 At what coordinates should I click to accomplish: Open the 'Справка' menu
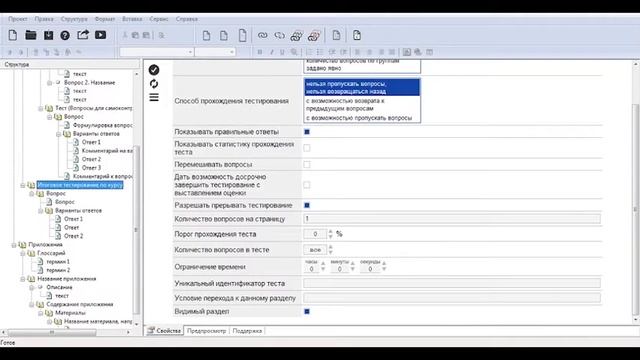click(x=187, y=19)
